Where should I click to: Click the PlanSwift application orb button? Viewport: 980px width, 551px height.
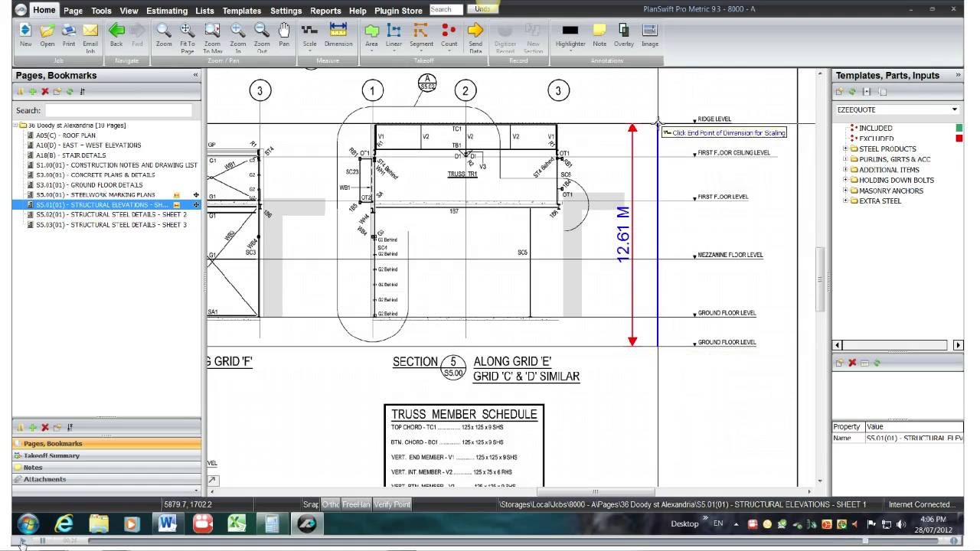click(x=21, y=9)
